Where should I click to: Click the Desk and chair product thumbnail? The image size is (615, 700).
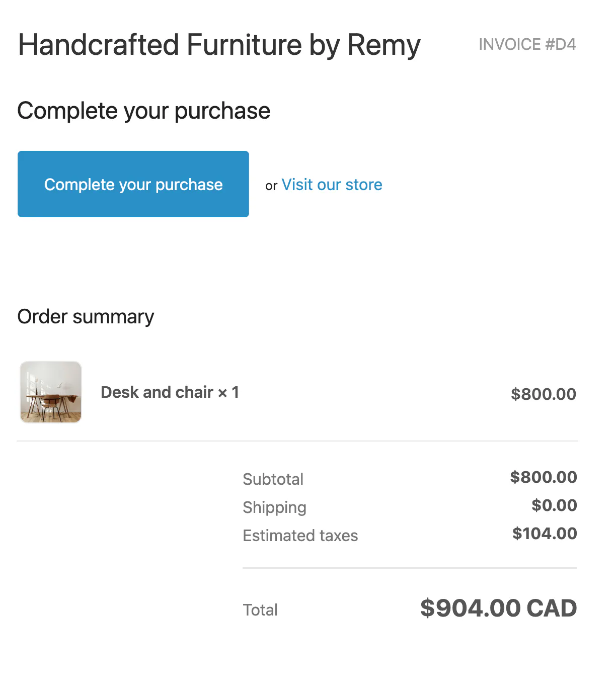50,392
